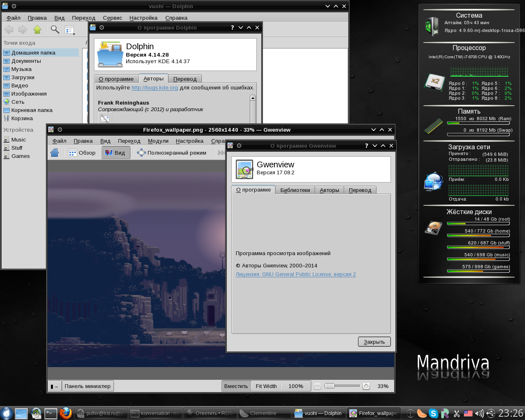
Task: Click the Clementine orange tray icon
Action: pos(422,413)
